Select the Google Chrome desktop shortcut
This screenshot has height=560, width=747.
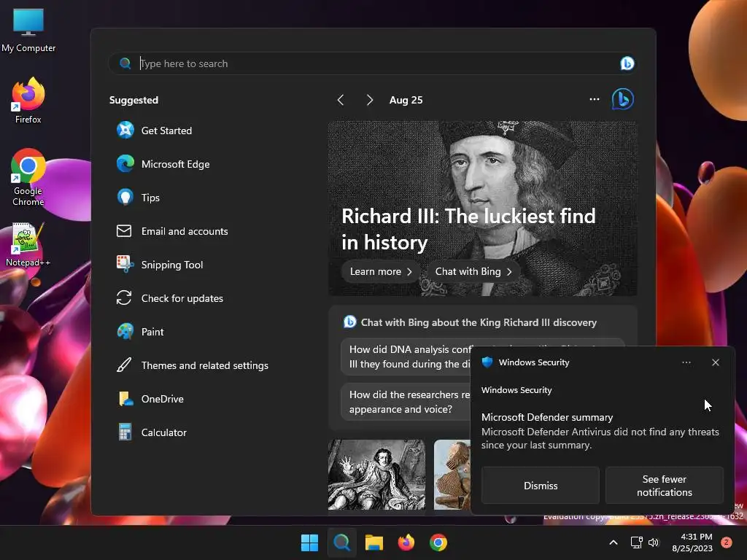[x=28, y=177]
